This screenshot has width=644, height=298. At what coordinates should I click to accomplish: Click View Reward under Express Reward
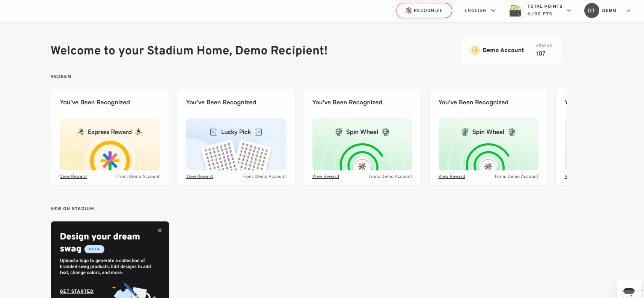point(73,176)
